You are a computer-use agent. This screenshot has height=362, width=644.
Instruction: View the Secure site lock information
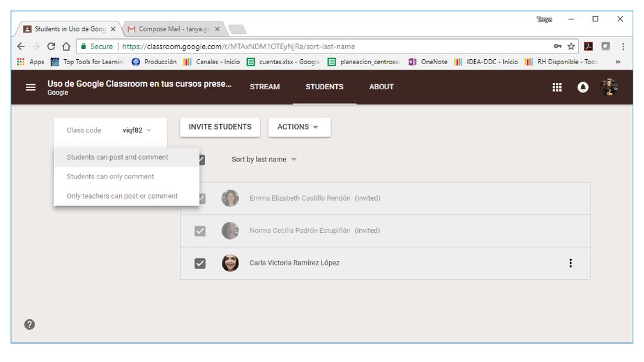point(96,47)
